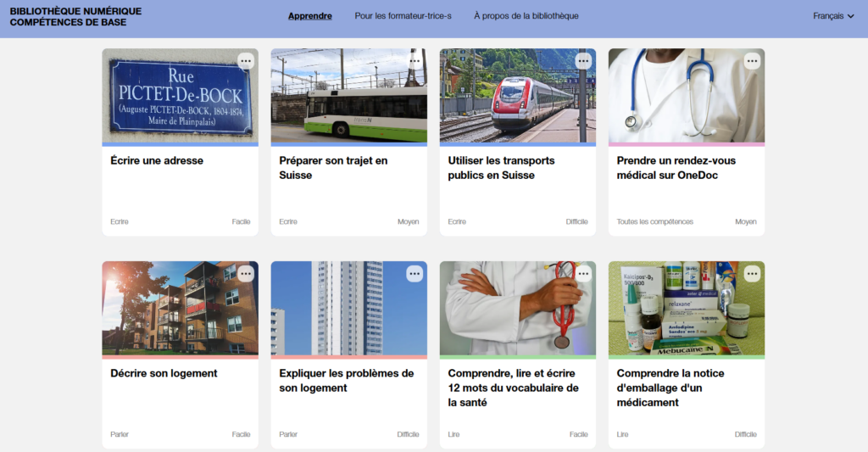Open three-dot menu on Comprendre la notice card
This screenshot has height=452, width=868.
pyautogui.click(x=753, y=274)
